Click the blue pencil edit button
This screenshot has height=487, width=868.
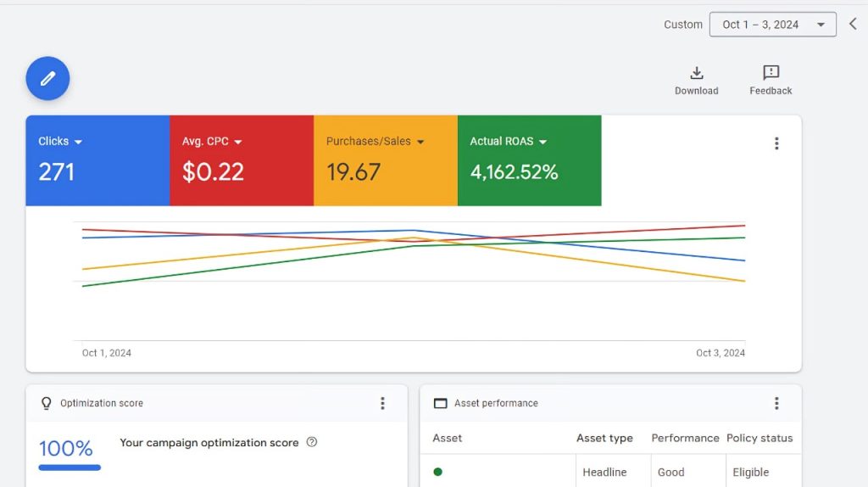[47, 79]
